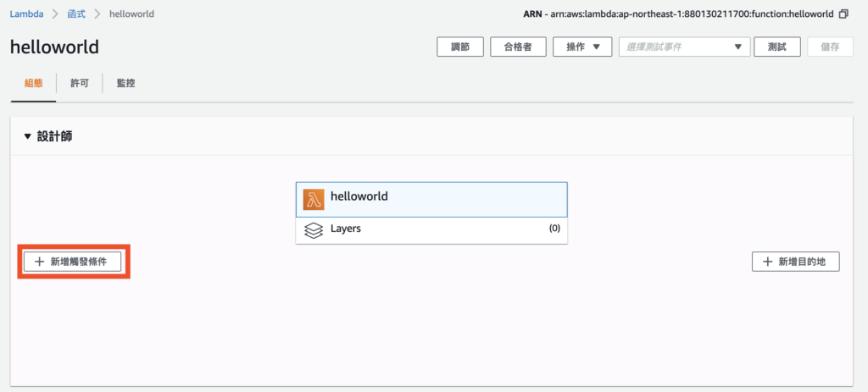Go to the 函式 breadcrumb link
The height and width of the screenshot is (392, 868).
point(77,14)
